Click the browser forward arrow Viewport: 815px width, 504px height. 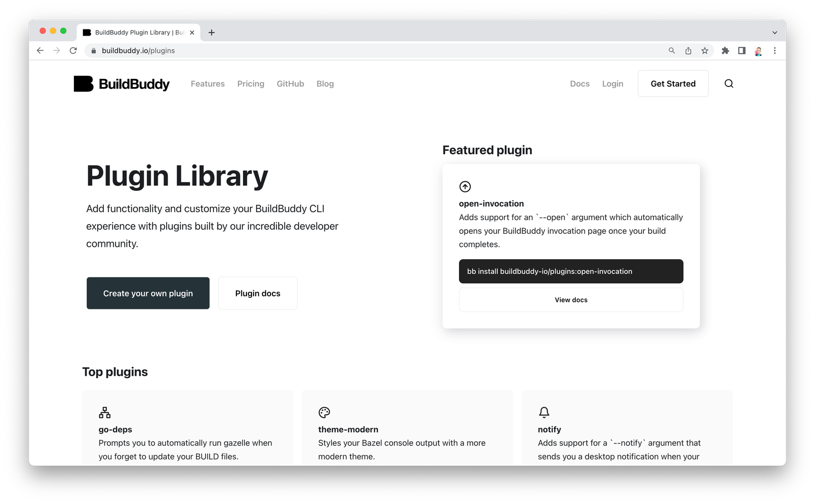click(x=57, y=50)
